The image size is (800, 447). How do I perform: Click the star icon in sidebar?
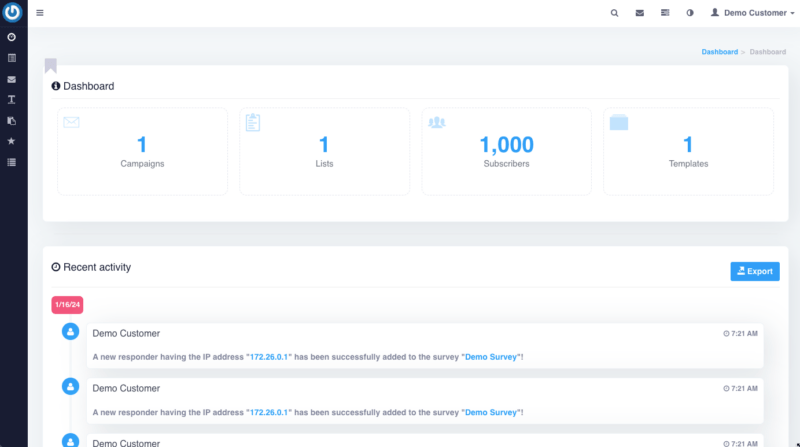(12, 141)
